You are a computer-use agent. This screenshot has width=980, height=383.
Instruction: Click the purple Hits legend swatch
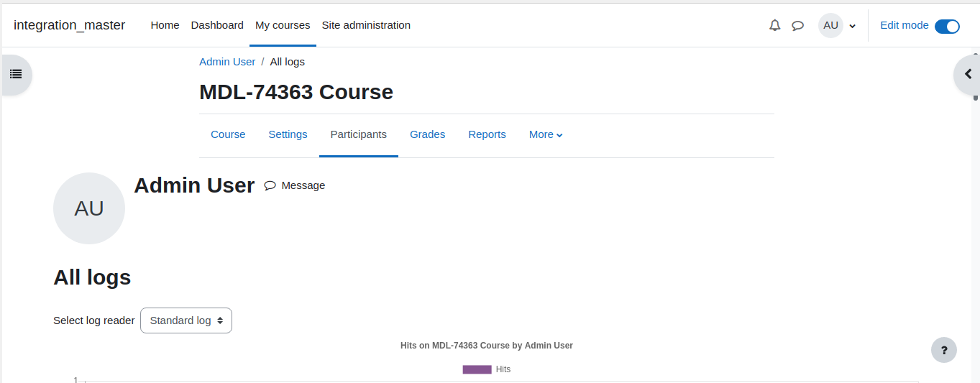tap(477, 369)
